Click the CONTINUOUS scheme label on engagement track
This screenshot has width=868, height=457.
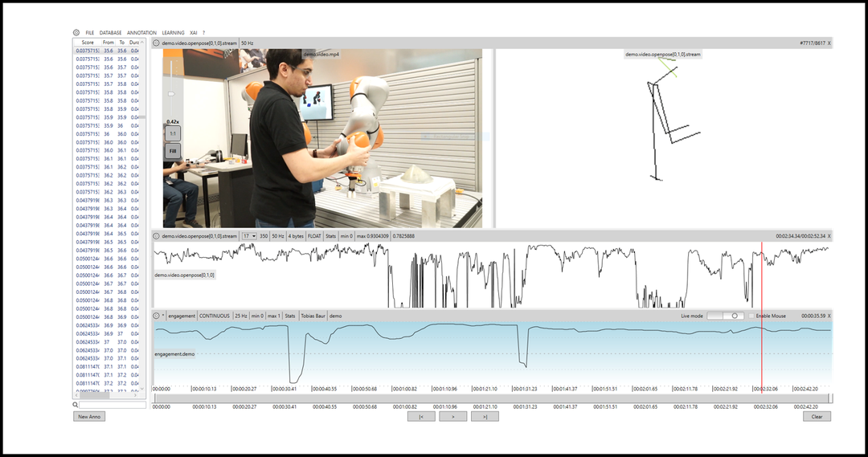tap(215, 316)
